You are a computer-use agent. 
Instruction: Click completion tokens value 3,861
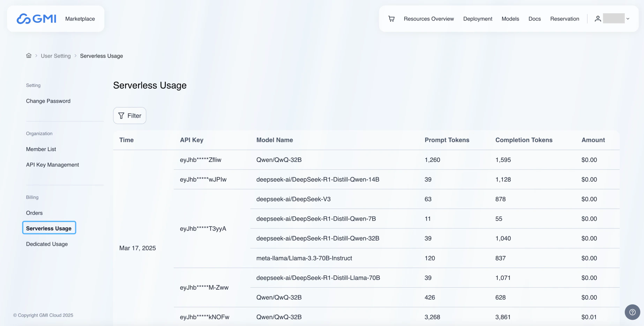[503, 317]
